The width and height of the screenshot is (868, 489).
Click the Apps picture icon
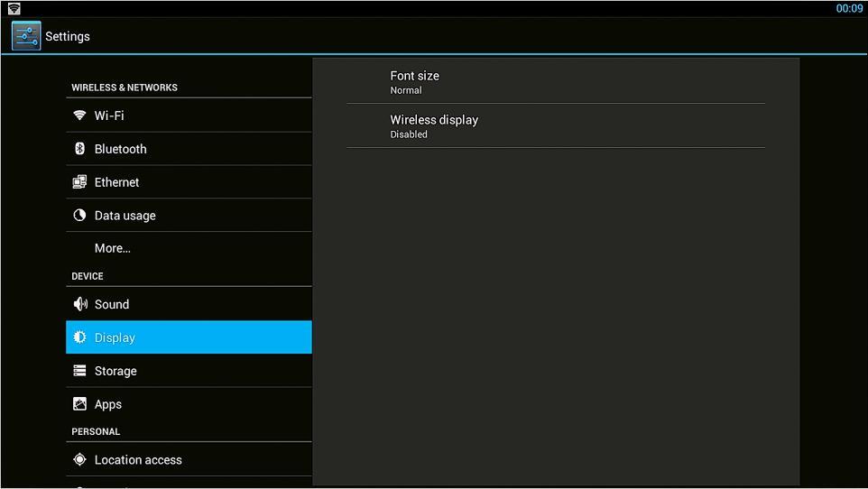[79, 403]
